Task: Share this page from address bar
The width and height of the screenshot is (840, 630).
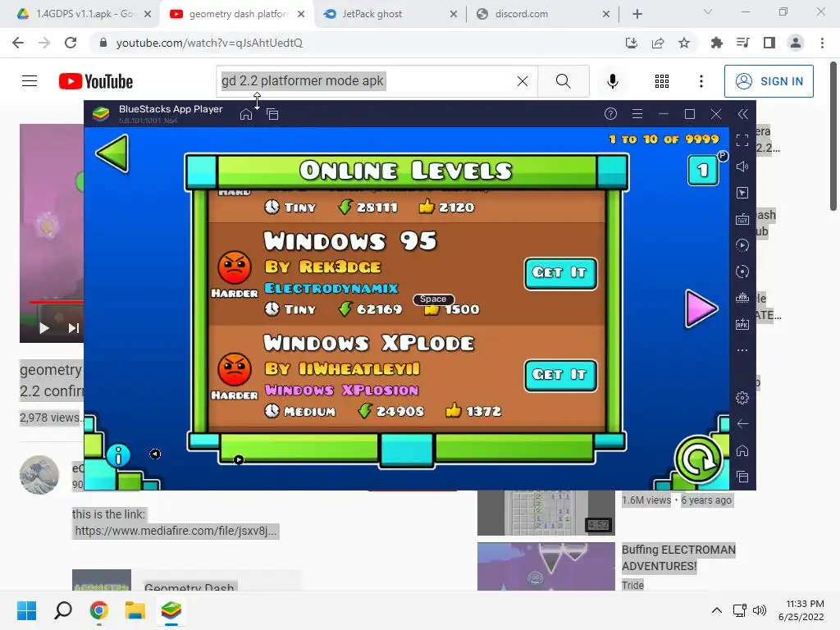Action: (658, 43)
